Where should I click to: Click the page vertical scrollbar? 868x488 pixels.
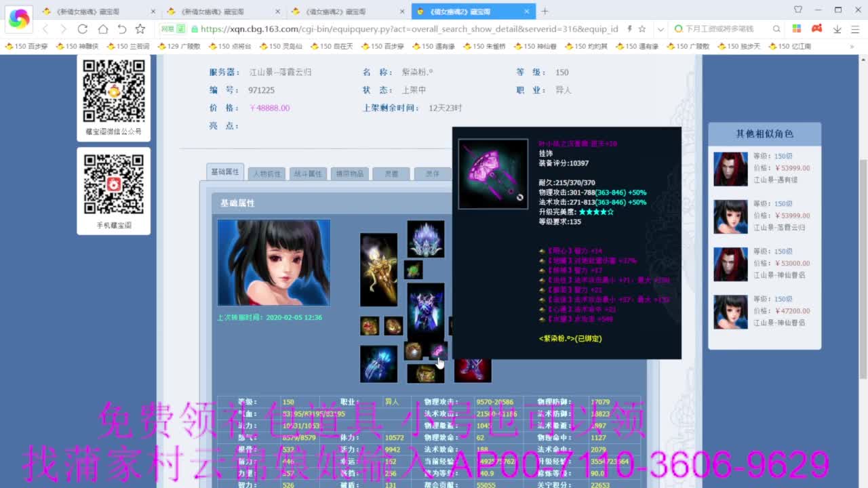863,270
